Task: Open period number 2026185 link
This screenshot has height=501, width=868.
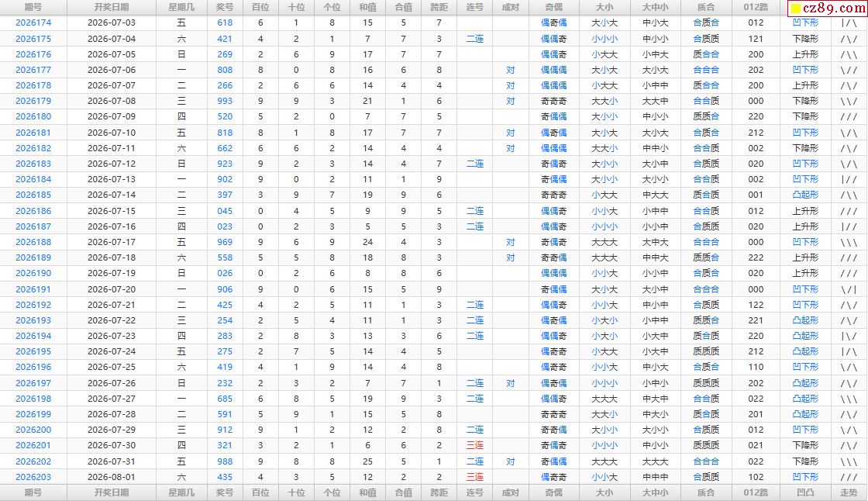Action: coord(33,195)
